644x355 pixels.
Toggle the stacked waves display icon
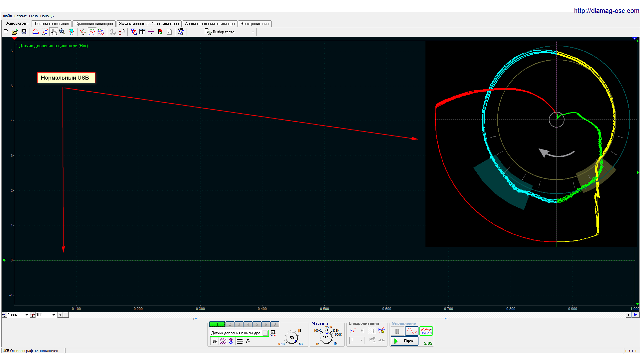tap(92, 32)
